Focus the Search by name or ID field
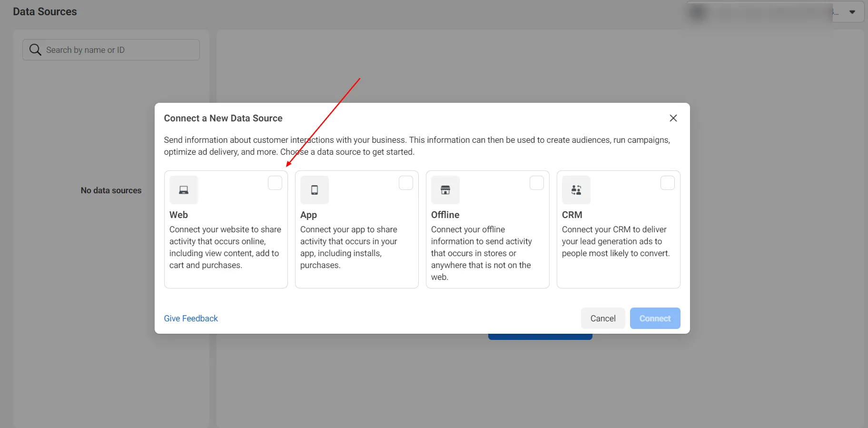Screen dimensions: 868x428 pyautogui.click(x=111, y=50)
